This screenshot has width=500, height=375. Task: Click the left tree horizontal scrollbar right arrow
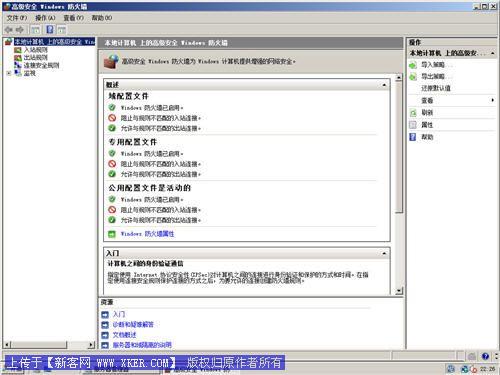[91, 345]
